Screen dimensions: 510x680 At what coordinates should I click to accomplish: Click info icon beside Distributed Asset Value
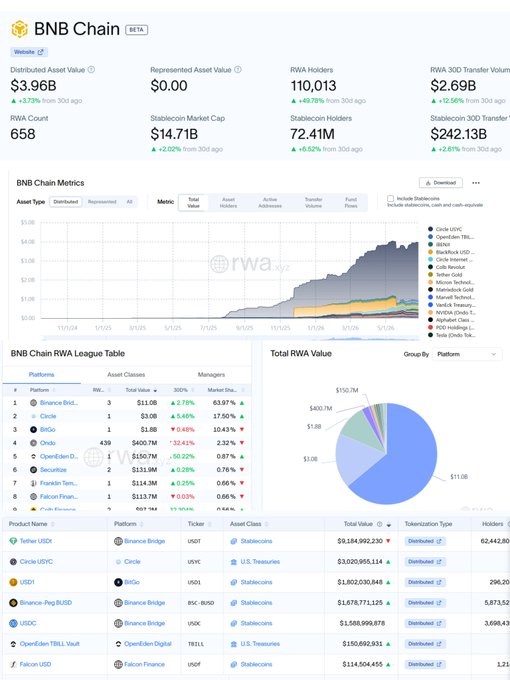[x=91, y=69]
